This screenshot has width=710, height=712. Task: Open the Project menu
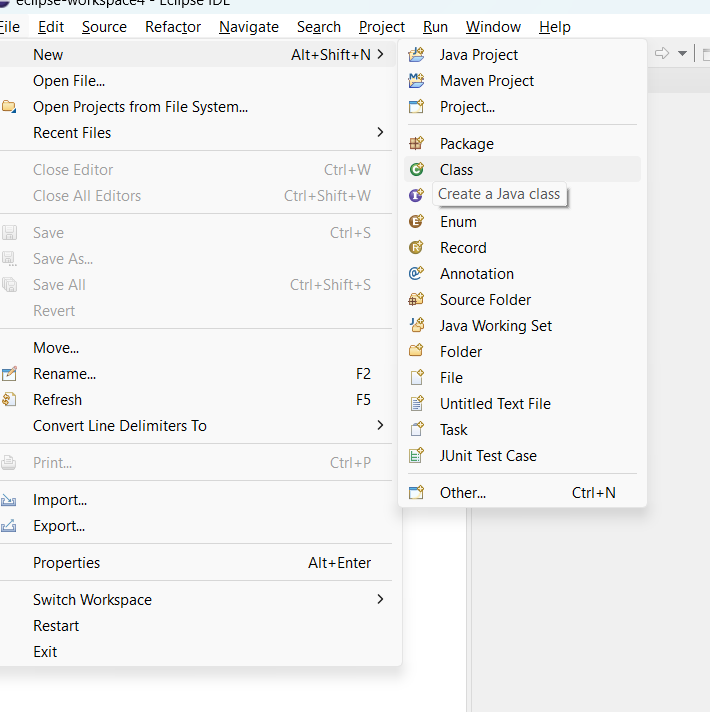pyautogui.click(x=382, y=27)
